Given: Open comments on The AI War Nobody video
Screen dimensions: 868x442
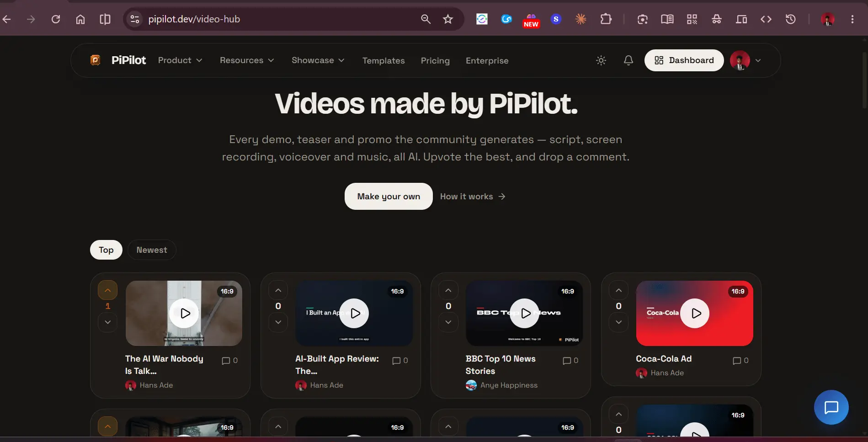Looking at the screenshot, I should pos(229,361).
